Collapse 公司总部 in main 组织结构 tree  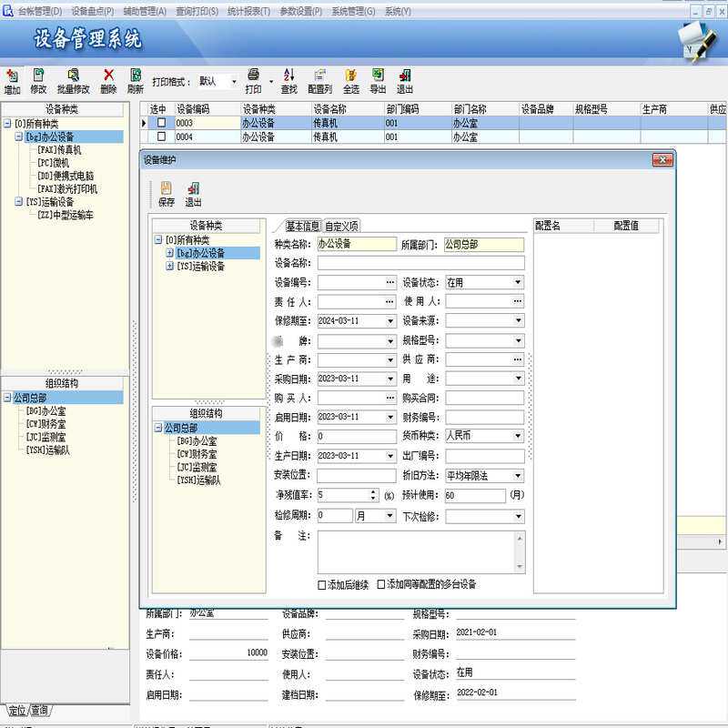7,398
